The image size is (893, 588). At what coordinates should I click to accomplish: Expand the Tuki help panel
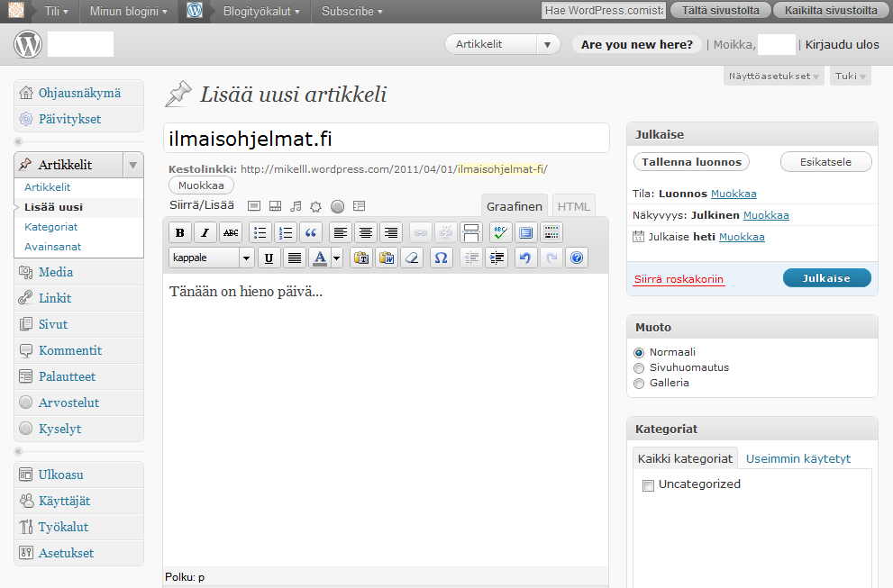(x=851, y=76)
